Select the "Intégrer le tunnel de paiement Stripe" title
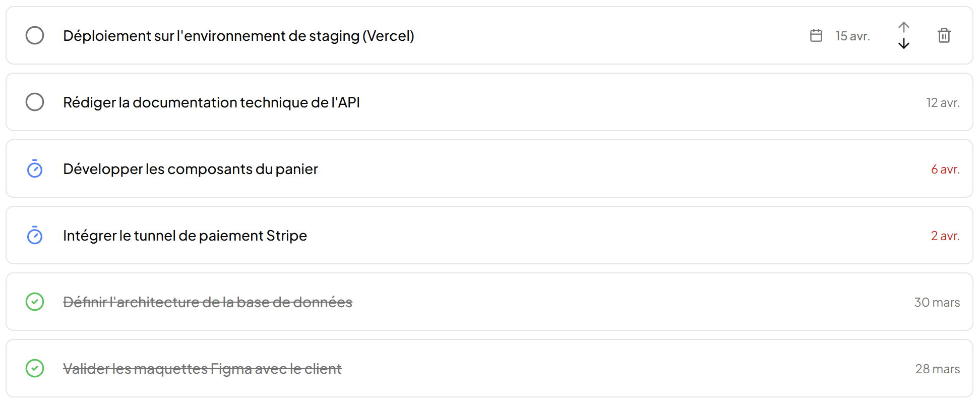Image resolution: width=980 pixels, height=401 pixels. pyautogui.click(x=185, y=236)
